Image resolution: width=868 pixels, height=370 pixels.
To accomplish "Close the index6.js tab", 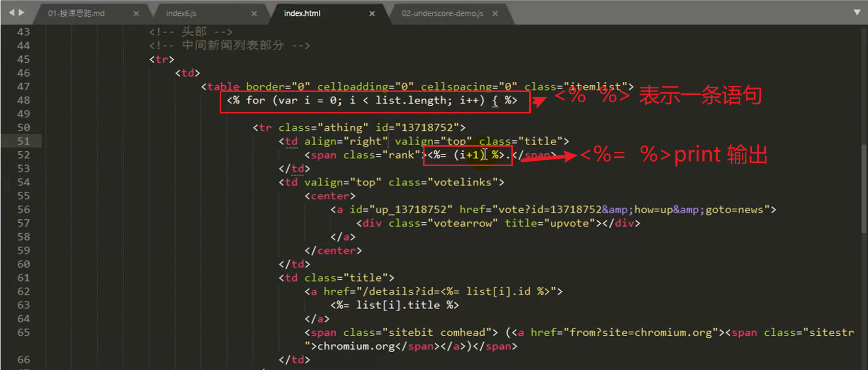I will pyautogui.click(x=254, y=14).
